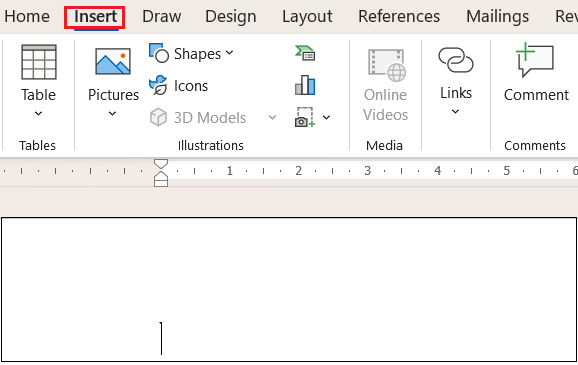The width and height of the screenshot is (578, 365).
Task: Open the Pictures dropdown chevron
Action: click(112, 114)
